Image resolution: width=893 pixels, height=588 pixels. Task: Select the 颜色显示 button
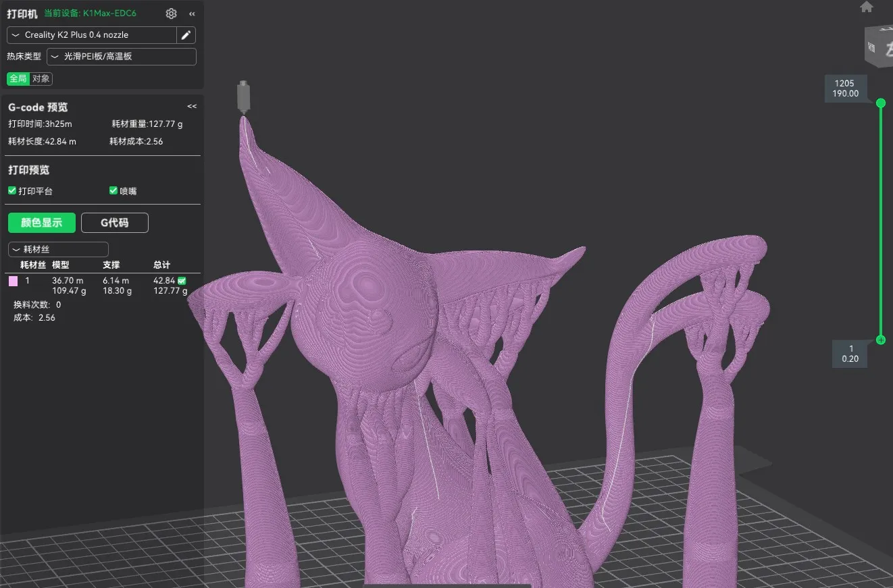click(x=42, y=223)
